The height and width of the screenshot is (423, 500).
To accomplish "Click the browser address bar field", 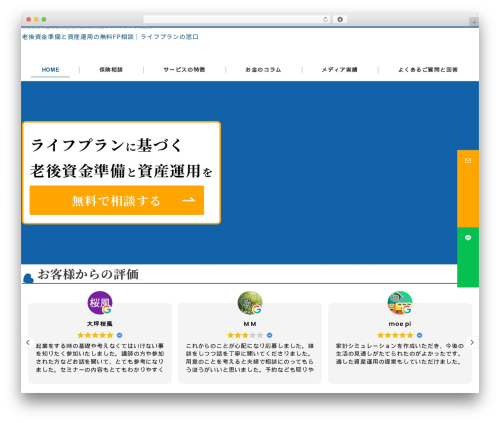I will 237,20.
